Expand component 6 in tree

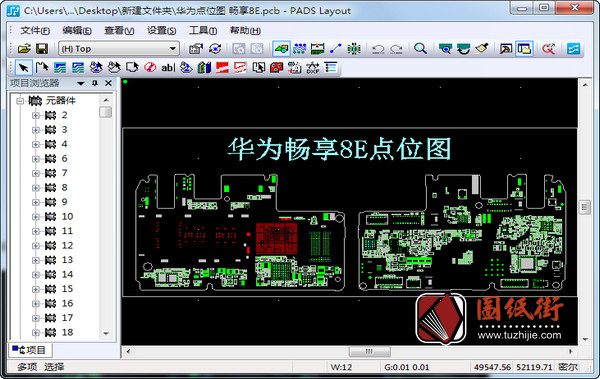[x=36, y=159]
